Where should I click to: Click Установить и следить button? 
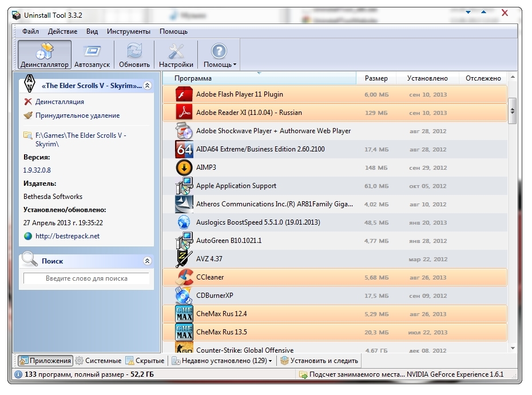click(x=319, y=361)
